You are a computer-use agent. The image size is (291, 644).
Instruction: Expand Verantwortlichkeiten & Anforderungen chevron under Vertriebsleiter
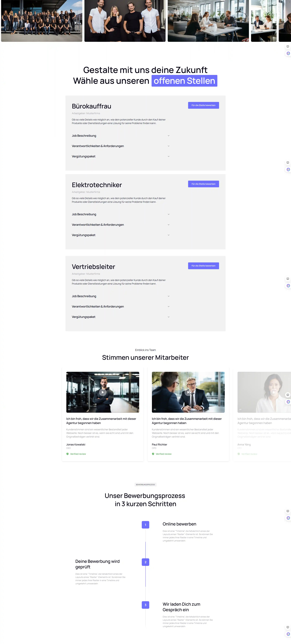coord(169,307)
